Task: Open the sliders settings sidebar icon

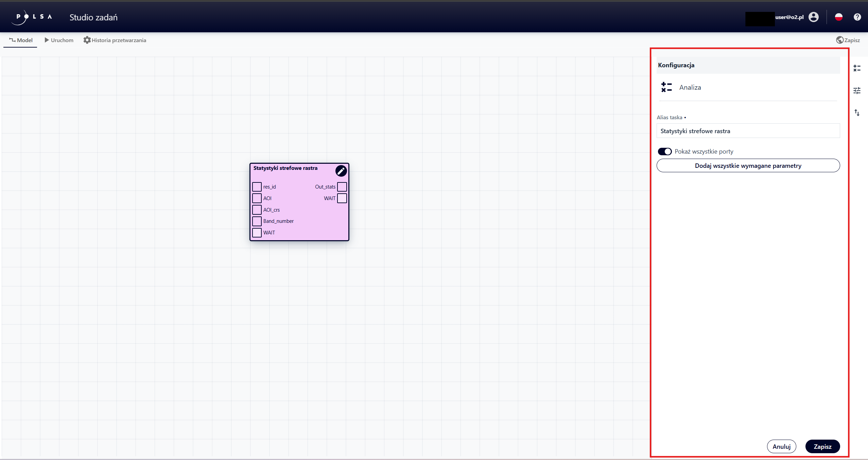Action: point(857,90)
